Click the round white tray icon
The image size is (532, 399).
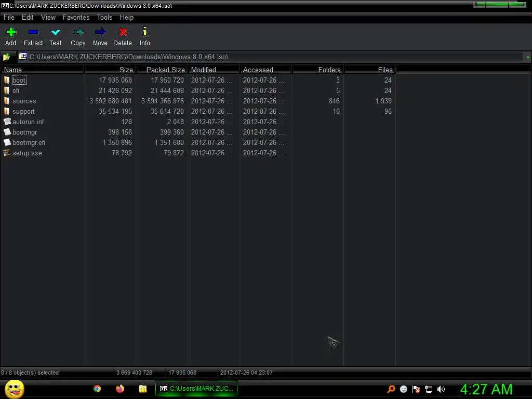(x=403, y=389)
